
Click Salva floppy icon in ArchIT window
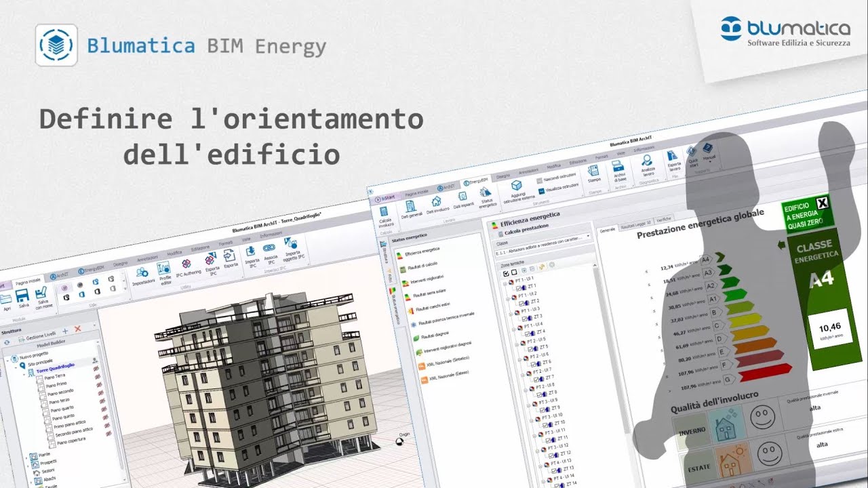click(x=22, y=296)
